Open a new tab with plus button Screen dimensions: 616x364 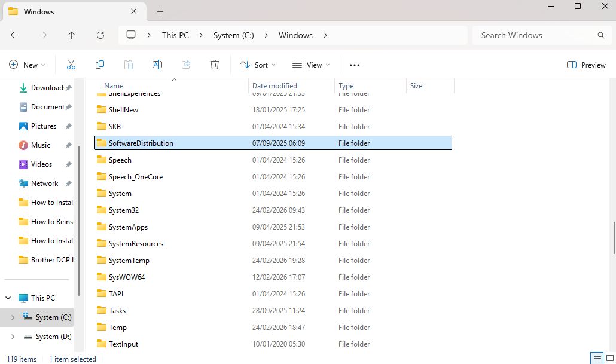[x=160, y=11]
